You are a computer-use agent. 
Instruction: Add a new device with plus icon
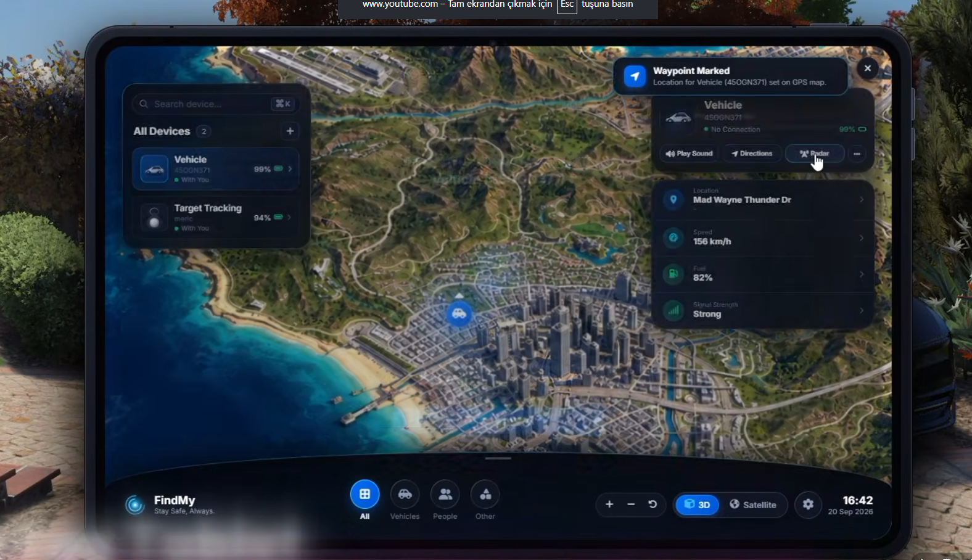pyautogui.click(x=290, y=131)
